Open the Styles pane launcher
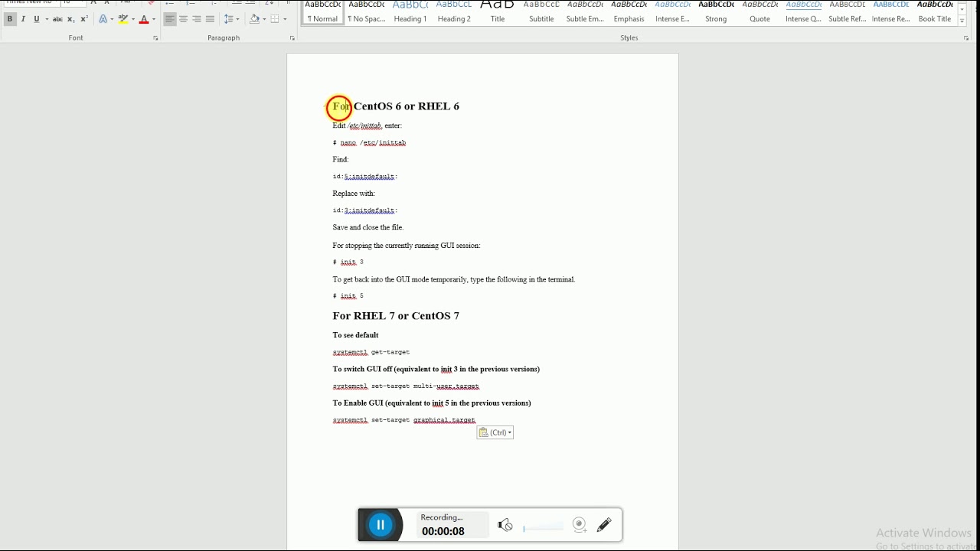This screenshot has height=551, width=980. (x=966, y=38)
